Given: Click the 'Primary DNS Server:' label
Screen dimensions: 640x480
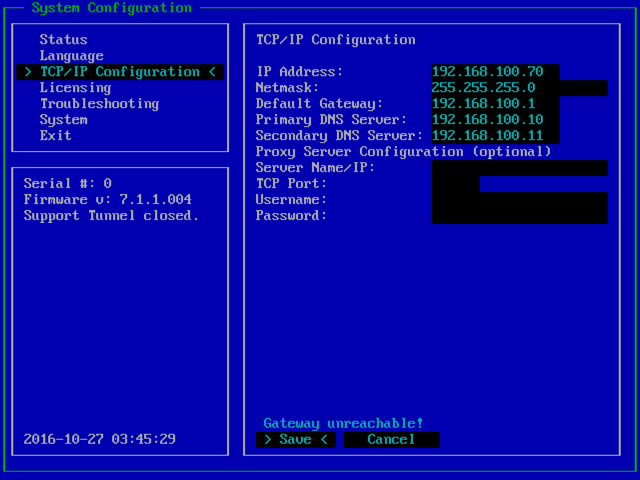Looking at the screenshot, I should coord(331,120).
